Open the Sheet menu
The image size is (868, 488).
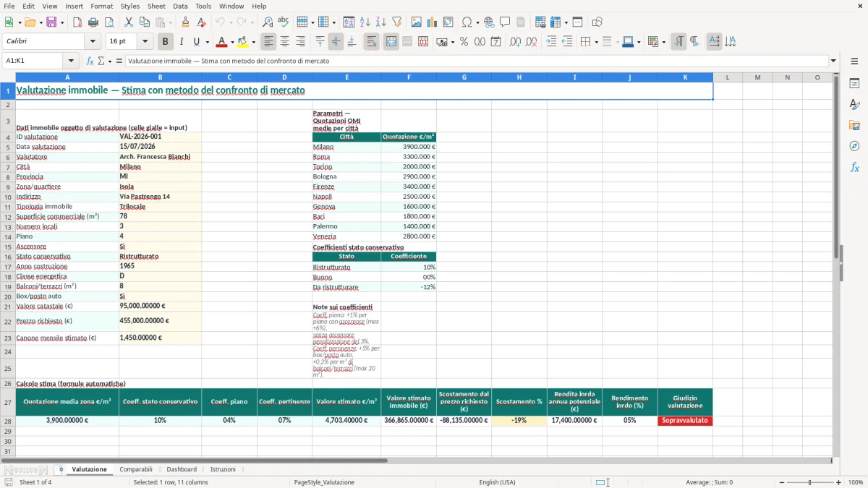pos(156,6)
